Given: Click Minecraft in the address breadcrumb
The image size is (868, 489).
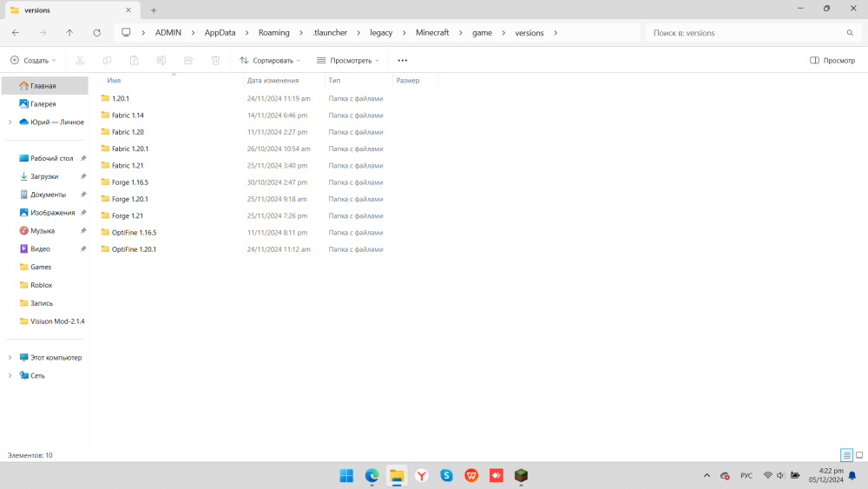Looking at the screenshot, I should tap(432, 33).
